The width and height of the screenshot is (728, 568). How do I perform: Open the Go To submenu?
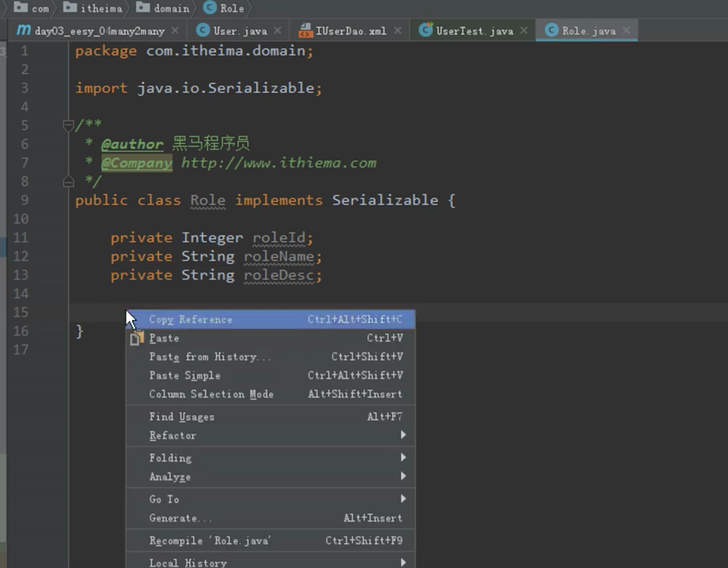270,499
